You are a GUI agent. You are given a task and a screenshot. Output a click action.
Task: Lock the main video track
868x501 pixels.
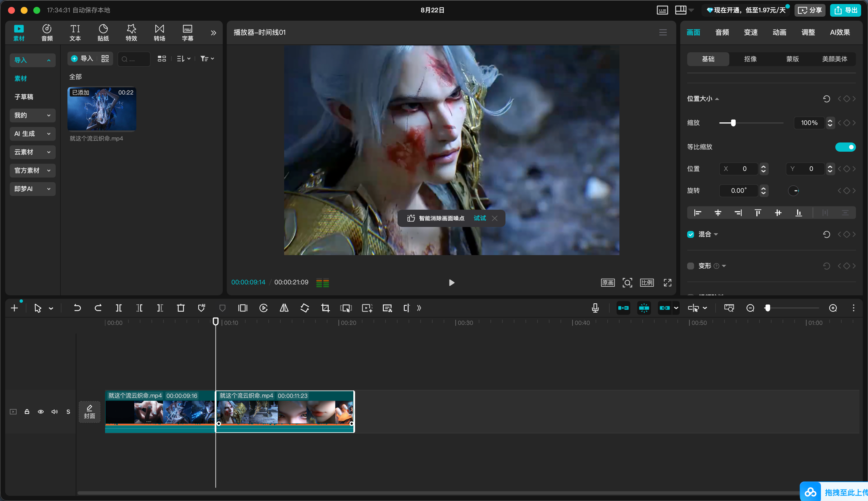tap(27, 412)
